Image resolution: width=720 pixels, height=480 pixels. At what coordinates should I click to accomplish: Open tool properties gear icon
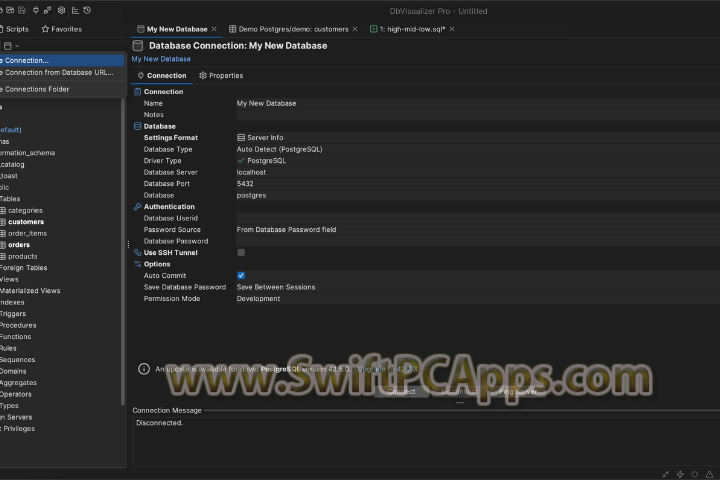click(62, 10)
